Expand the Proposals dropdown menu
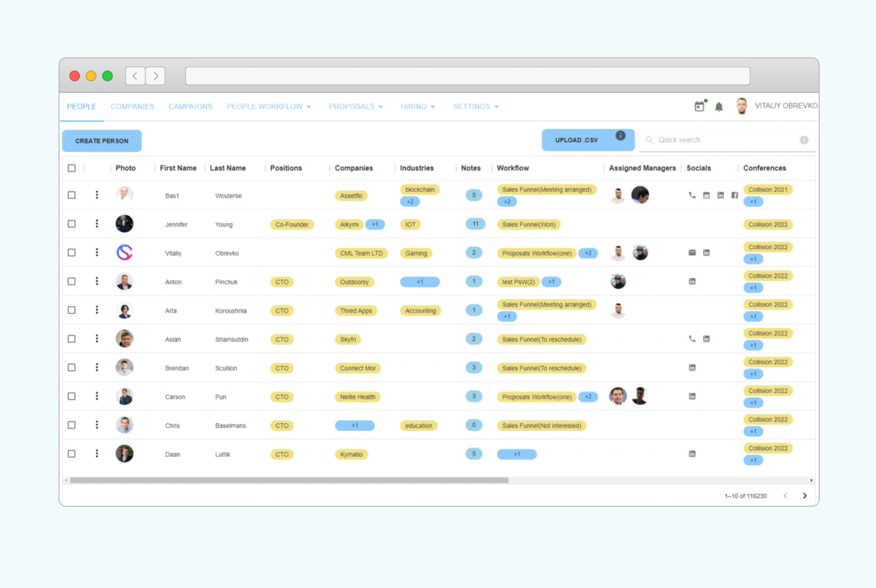Image resolution: width=876 pixels, height=588 pixels. 356,107
